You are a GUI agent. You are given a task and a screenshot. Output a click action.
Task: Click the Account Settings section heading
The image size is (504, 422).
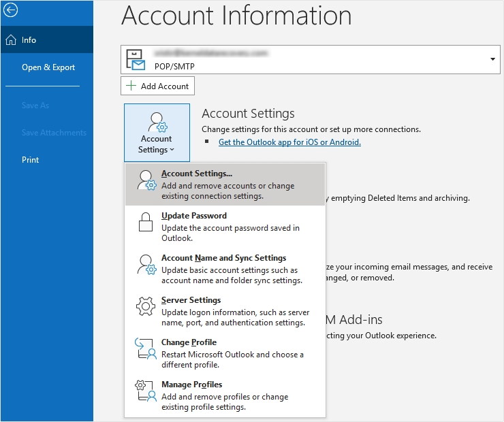click(x=248, y=114)
